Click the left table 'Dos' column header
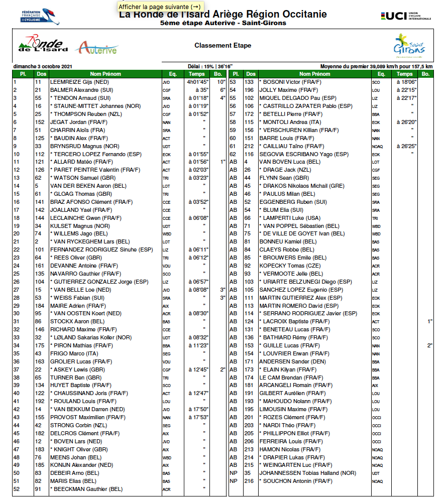 click(x=42, y=74)
